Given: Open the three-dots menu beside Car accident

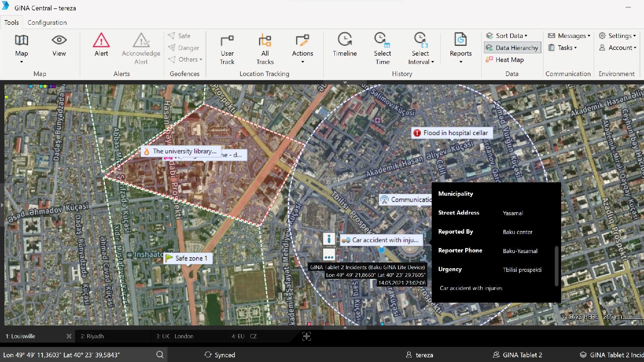Looking at the screenshot, I should click(x=329, y=255).
